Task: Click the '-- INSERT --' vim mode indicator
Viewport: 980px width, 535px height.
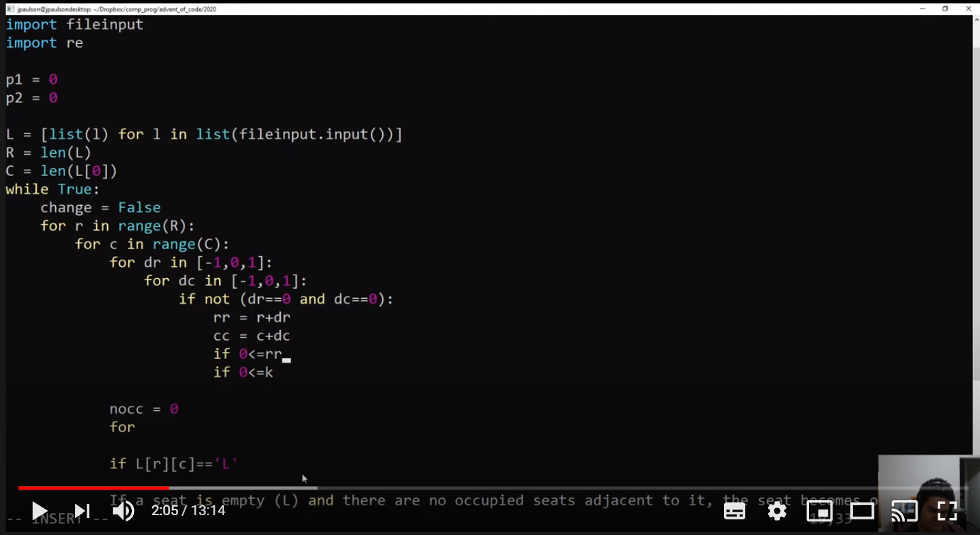Action: pos(57,519)
